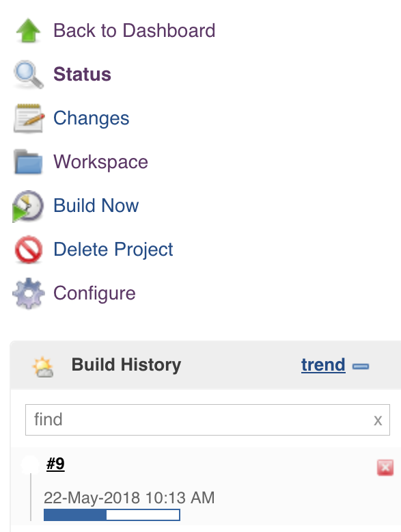
Task: Click the build #9 progress bar
Action: (112, 515)
